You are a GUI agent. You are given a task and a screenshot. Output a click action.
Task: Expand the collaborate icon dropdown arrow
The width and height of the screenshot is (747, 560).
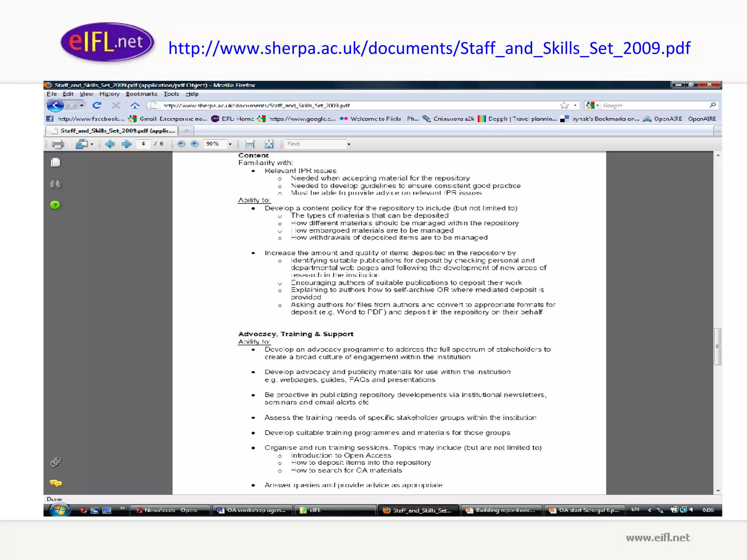click(92, 144)
